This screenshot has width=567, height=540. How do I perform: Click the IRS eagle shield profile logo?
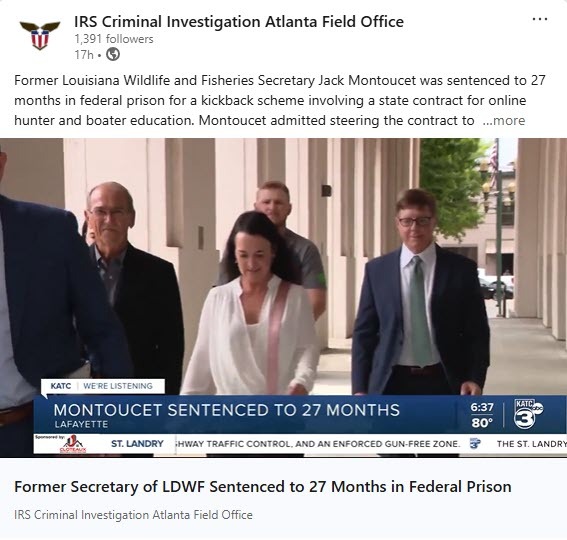click(x=40, y=35)
